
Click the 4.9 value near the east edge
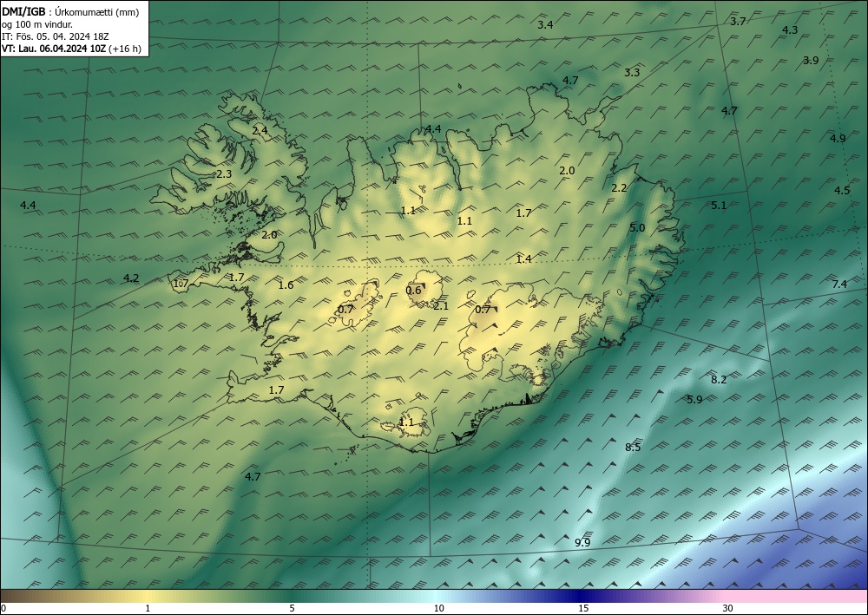click(838, 138)
